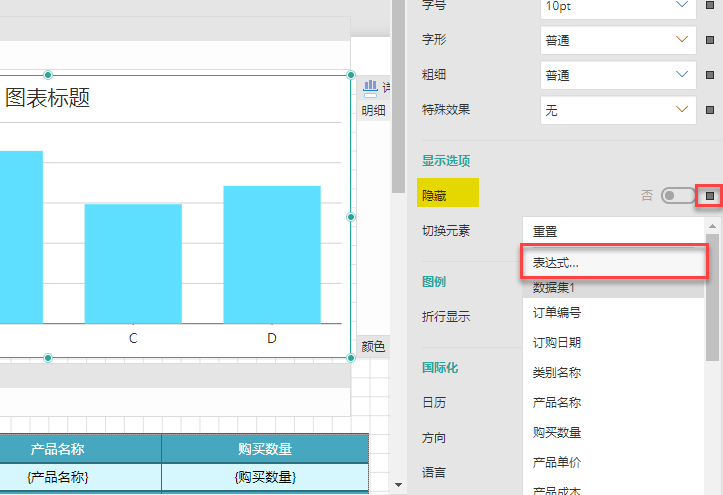723x495 pixels.
Task: Select the 订单编号 field
Action: point(614,313)
